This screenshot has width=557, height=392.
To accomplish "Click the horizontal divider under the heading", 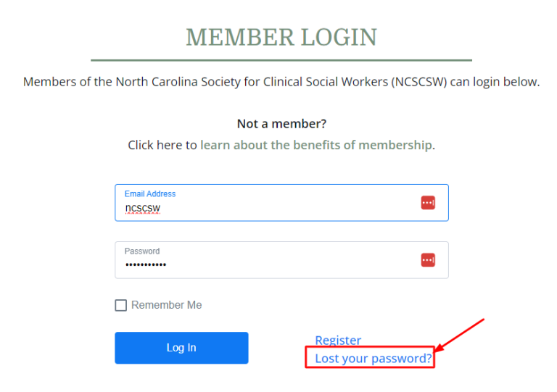I will [x=281, y=60].
